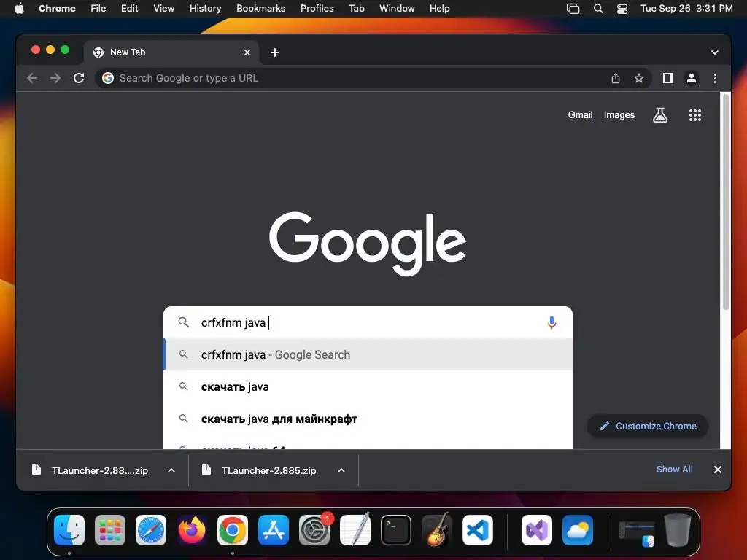Open Finder from the Dock
The width and height of the screenshot is (747, 560).
[x=69, y=530]
